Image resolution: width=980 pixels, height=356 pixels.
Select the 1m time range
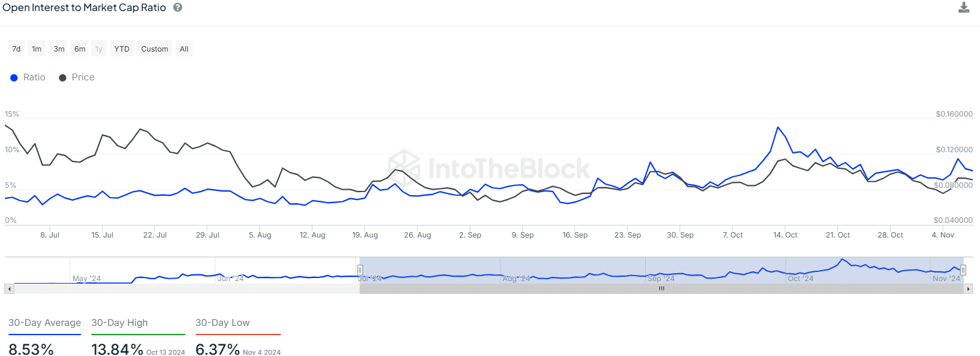coord(37,49)
